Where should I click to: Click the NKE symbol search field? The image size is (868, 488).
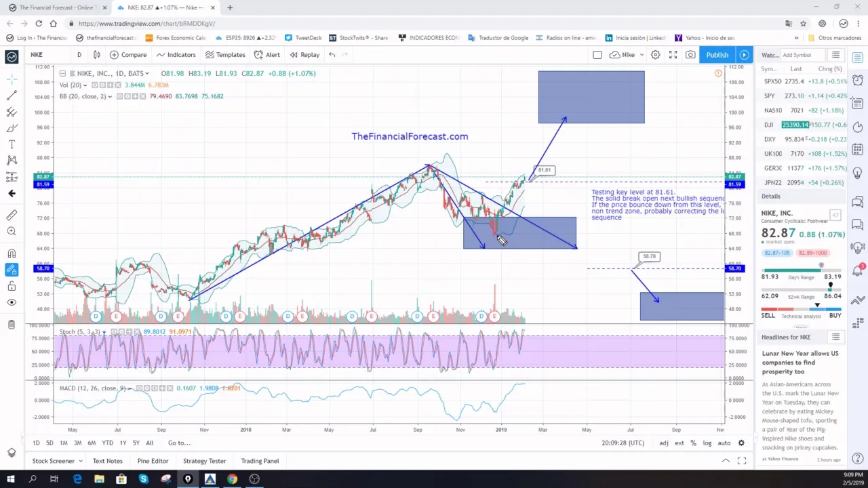click(47, 55)
